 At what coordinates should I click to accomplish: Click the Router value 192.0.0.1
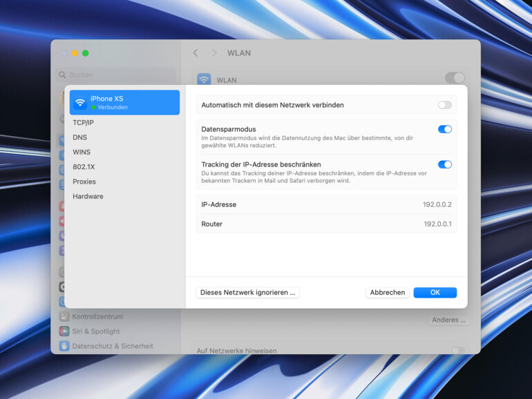coord(437,224)
